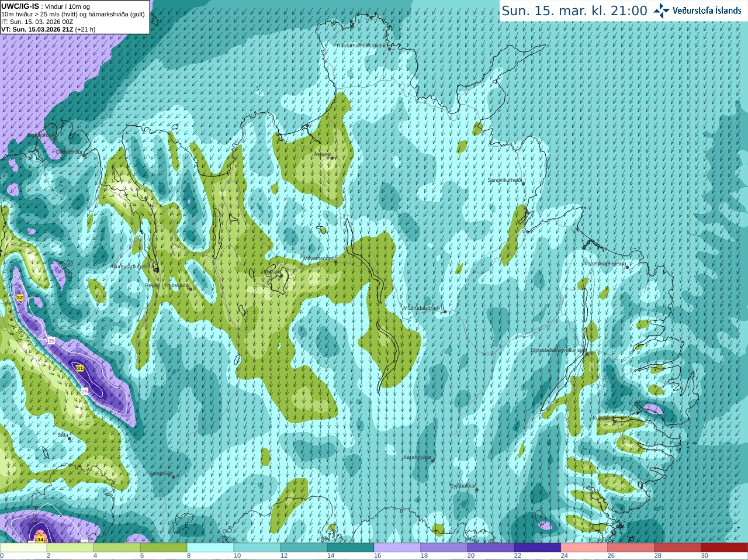Viewport: 748px width, 560px height.
Task: Click the Kollaleira station dot
Action: coord(614,421)
